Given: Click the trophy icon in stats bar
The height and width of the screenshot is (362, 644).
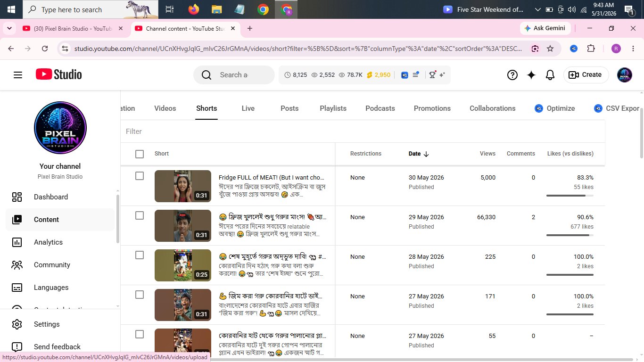Looking at the screenshot, I should [432, 74].
